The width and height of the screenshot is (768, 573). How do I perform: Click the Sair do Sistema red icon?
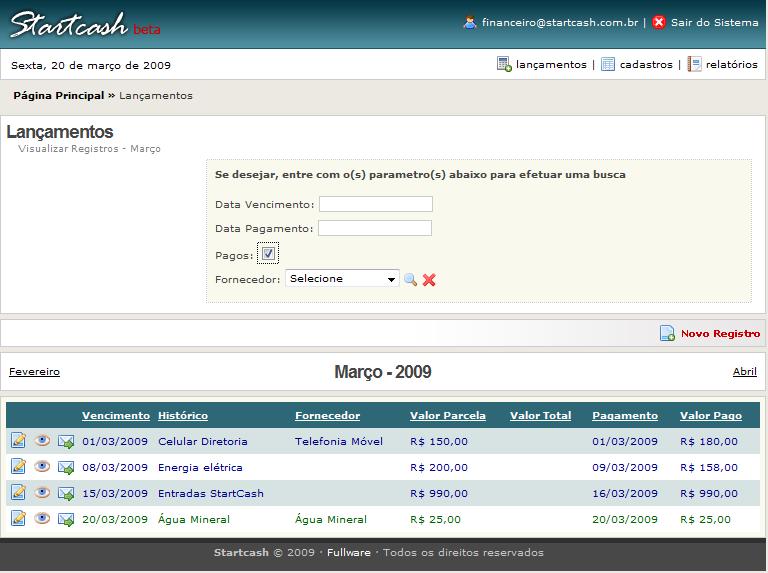(659, 22)
